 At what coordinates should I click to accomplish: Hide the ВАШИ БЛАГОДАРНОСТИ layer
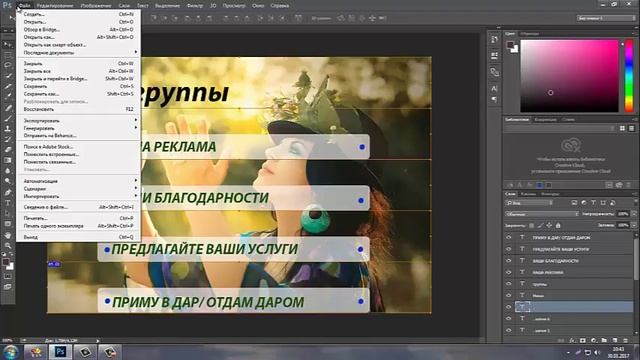(x=509, y=260)
